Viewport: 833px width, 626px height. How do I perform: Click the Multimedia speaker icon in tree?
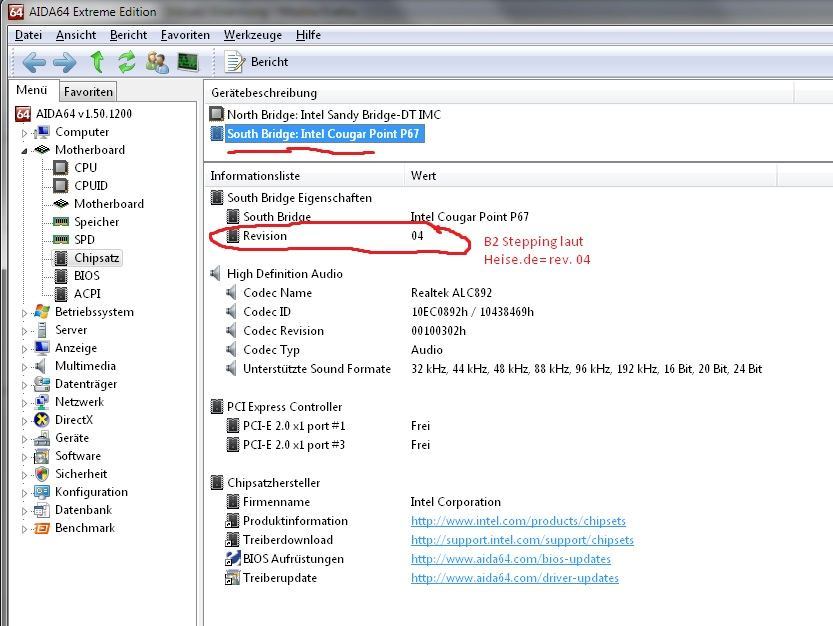coord(40,366)
